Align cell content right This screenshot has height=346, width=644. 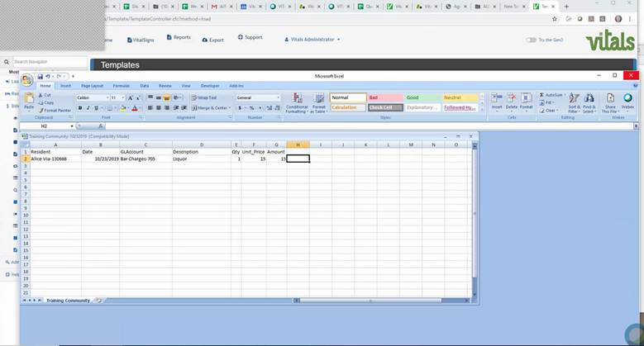click(x=167, y=108)
